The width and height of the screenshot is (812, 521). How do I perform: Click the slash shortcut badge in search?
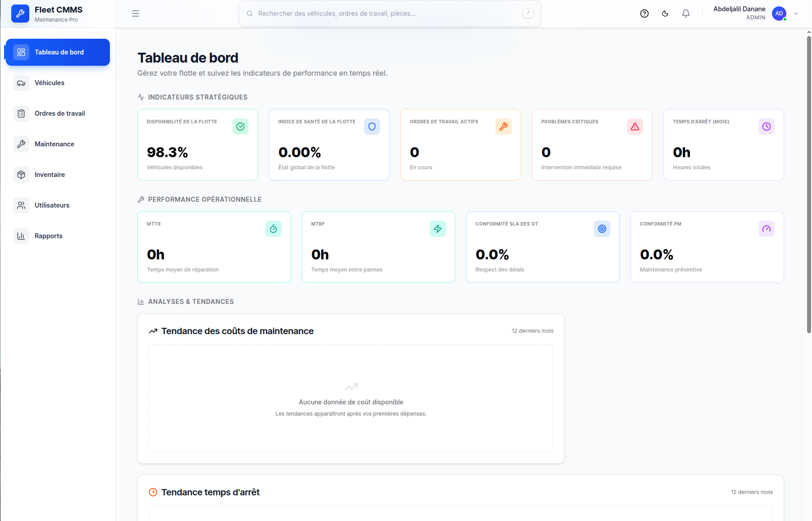[528, 14]
